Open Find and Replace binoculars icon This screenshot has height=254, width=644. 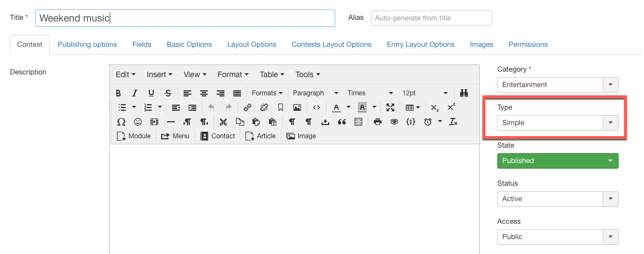point(464,93)
